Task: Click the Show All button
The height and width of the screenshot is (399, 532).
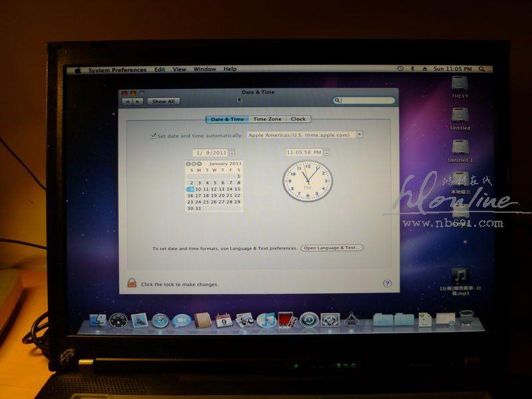Action: (x=164, y=101)
